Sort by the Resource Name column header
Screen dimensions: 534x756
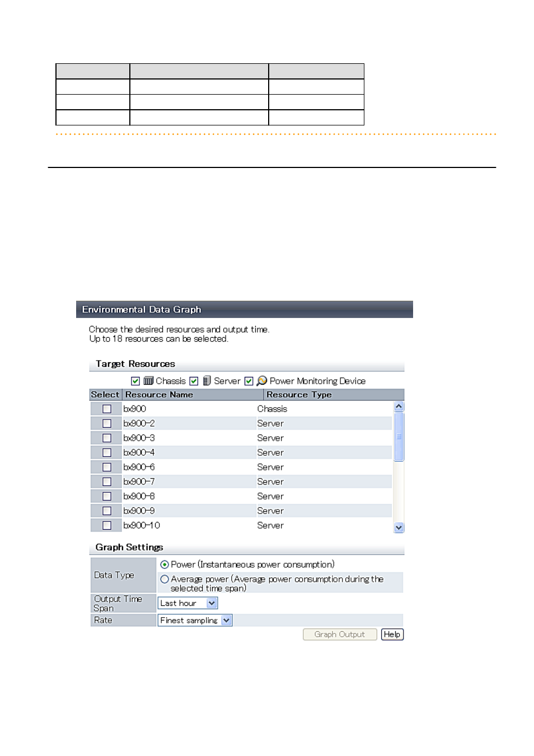tap(193, 395)
